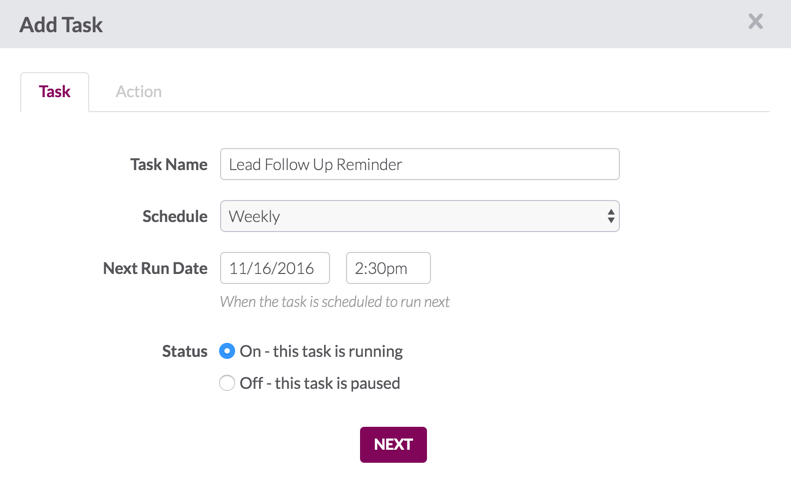Switch to the Task tab
This screenshot has width=791, height=484.
pos(54,91)
